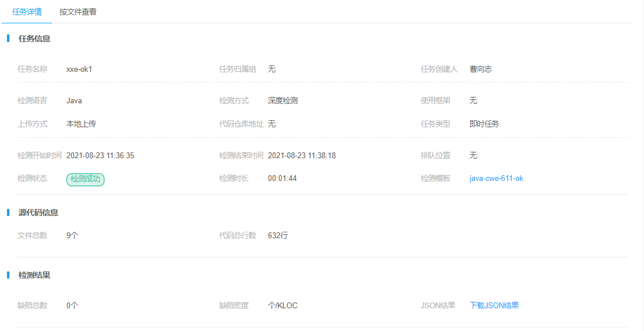The height and width of the screenshot is (331, 644).
Task: Open the java-cwe-611-ok template link
Action: pos(496,179)
